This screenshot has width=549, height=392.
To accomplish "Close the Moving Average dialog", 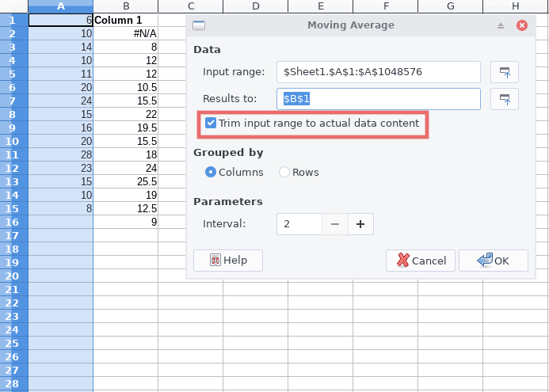I will point(522,25).
